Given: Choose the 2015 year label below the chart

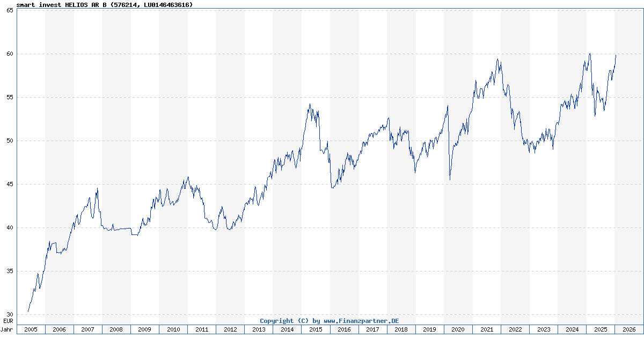Looking at the screenshot, I should pyautogui.click(x=316, y=329).
